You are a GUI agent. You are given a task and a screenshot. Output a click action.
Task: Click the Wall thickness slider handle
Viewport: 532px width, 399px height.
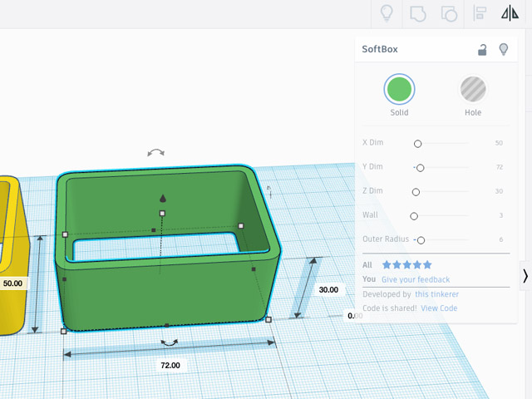(x=414, y=216)
